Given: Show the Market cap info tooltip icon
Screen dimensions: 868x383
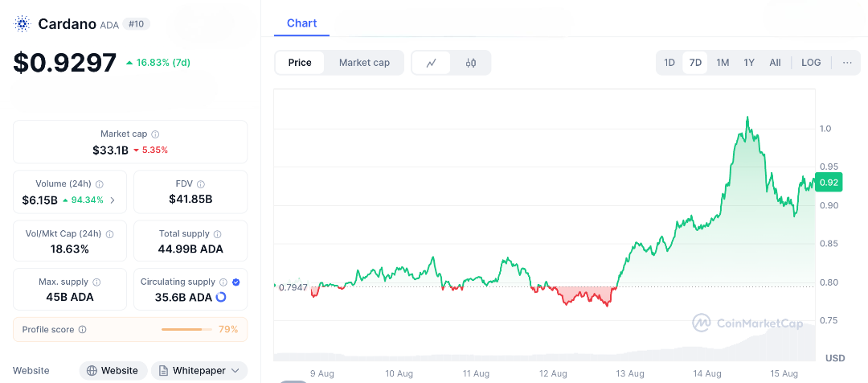Looking at the screenshot, I should (156, 134).
